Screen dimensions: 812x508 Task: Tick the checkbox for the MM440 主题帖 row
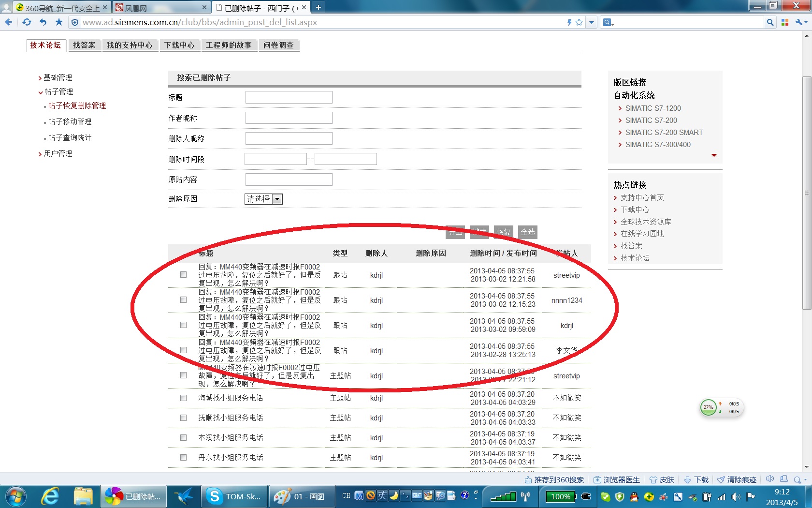(183, 375)
